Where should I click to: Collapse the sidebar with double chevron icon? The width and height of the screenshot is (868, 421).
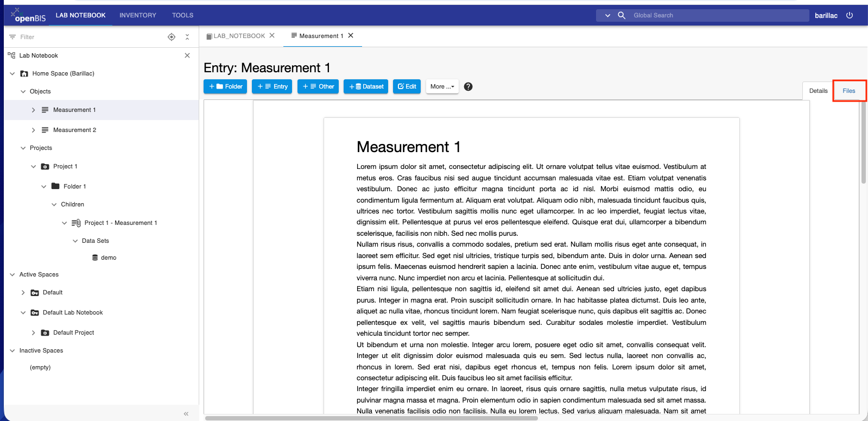coord(186,414)
